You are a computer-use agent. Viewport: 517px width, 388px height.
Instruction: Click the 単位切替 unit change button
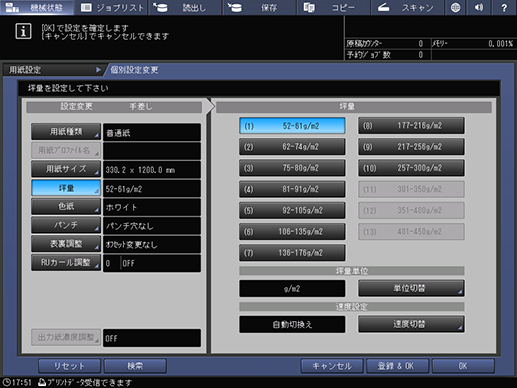411,288
